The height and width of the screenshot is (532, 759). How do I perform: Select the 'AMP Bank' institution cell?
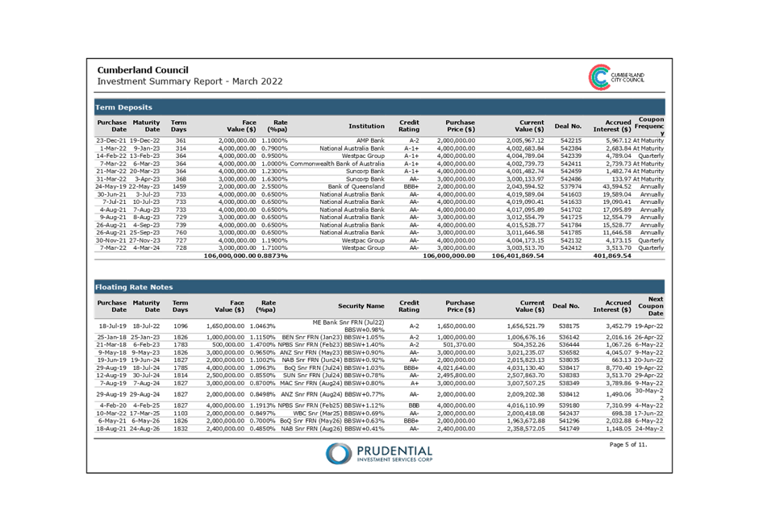370,141
